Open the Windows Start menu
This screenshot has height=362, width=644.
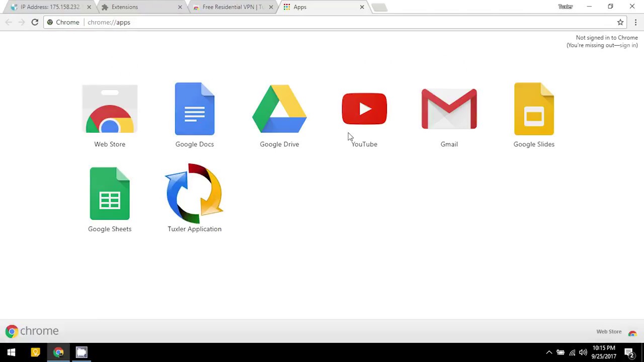[12, 352]
